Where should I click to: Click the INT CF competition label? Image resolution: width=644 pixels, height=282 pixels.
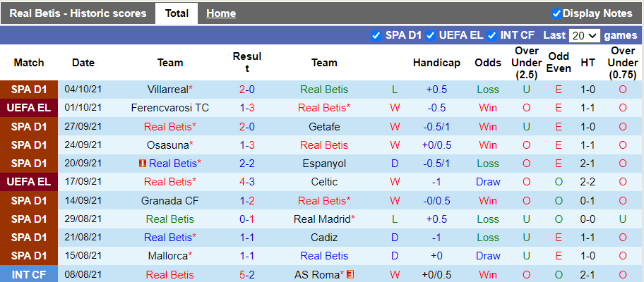coord(29,274)
